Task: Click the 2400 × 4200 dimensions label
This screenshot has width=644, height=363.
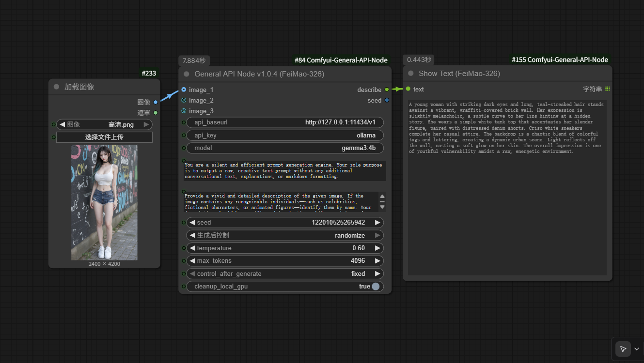Action: click(104, 264)
